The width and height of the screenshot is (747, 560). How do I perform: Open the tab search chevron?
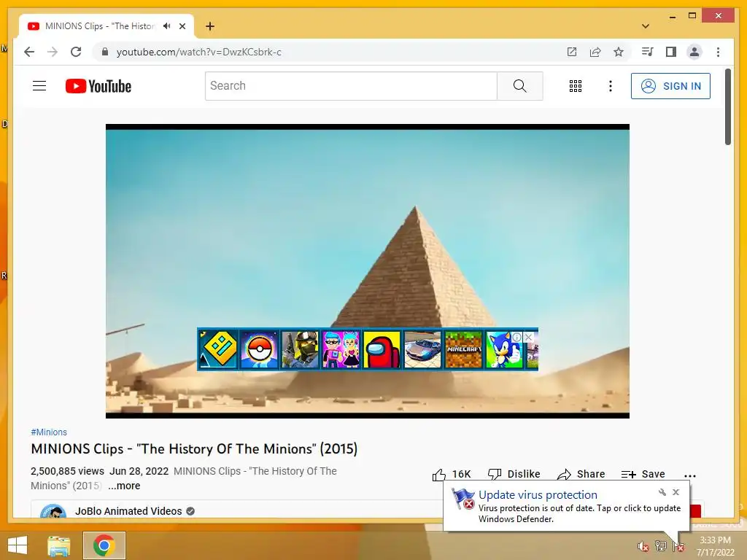pos(645,26)
